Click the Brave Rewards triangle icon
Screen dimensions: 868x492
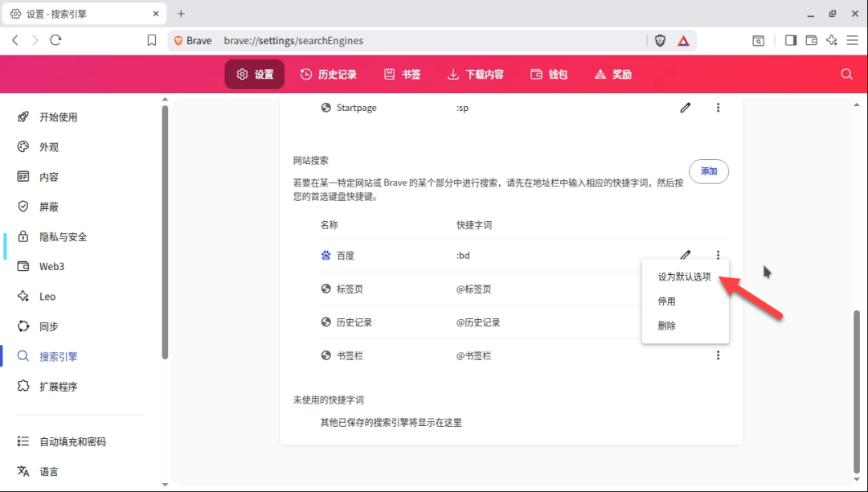point(682,40)
